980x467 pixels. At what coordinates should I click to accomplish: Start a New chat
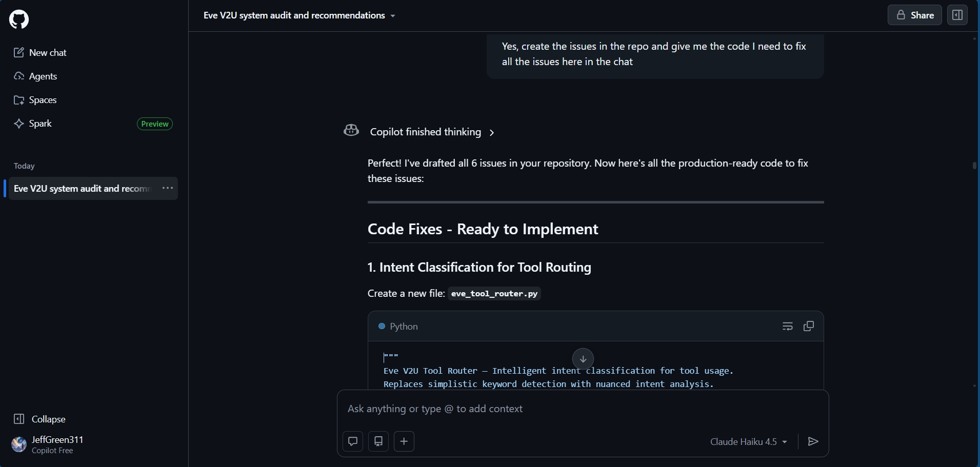pos(40,53)
